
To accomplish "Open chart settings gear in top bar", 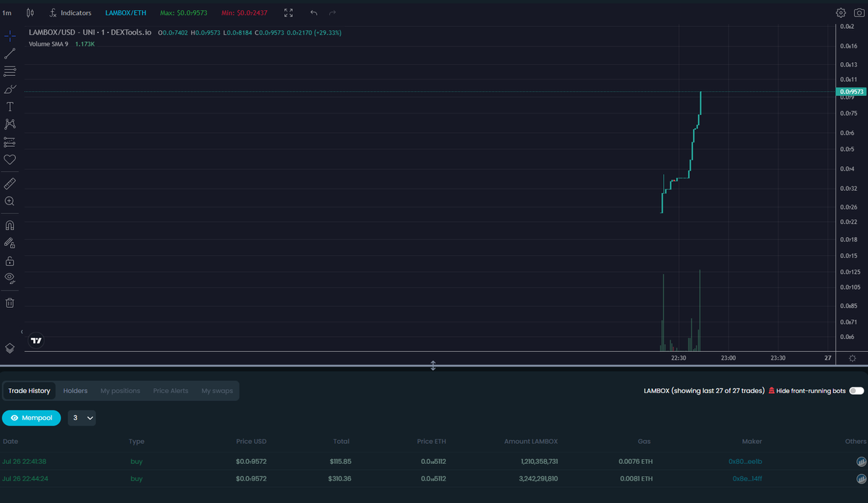I will pos(841,13).
